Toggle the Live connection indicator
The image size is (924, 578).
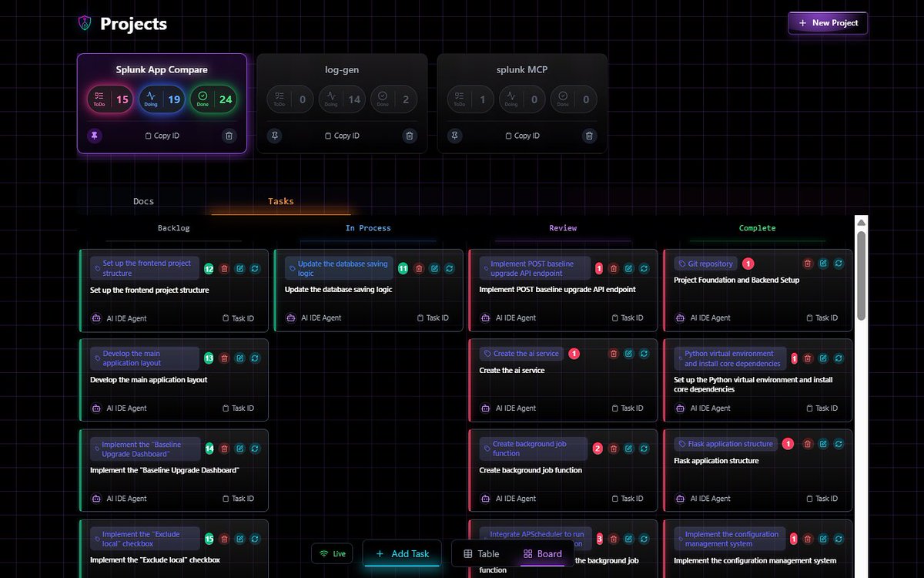[333, 553]
